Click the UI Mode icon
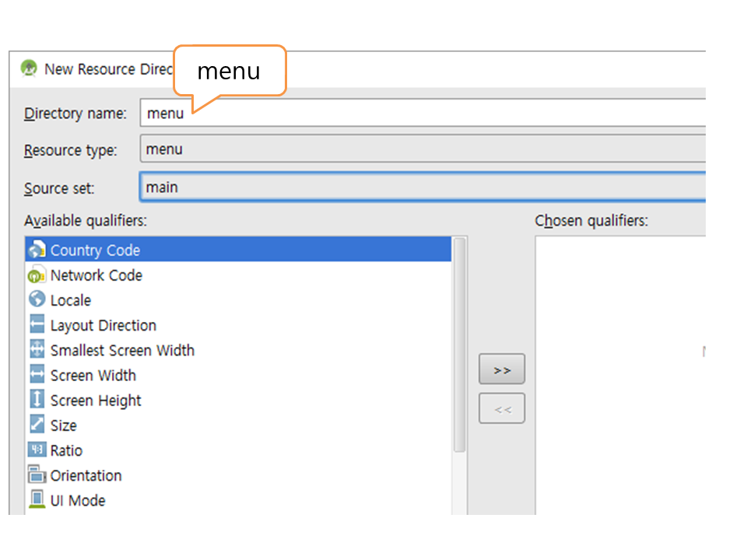Image resolution: width=747 pixels, height=560 pixels. 37,499
